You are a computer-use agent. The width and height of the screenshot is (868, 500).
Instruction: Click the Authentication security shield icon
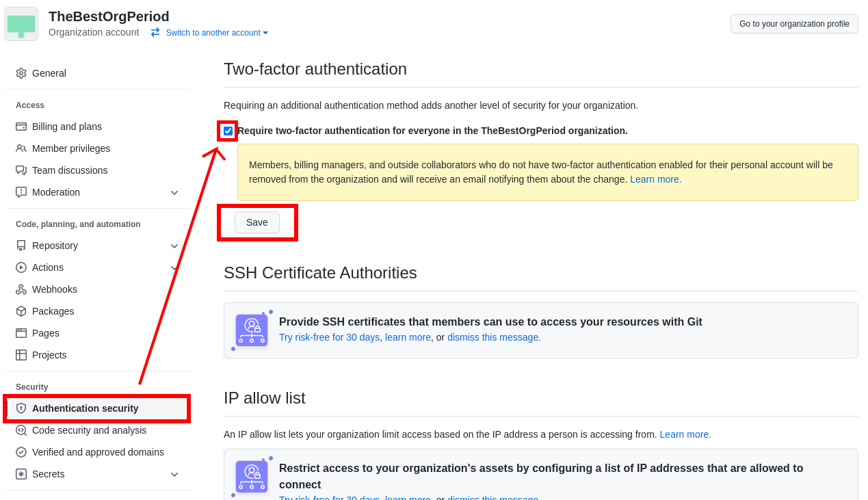[21, 408]
